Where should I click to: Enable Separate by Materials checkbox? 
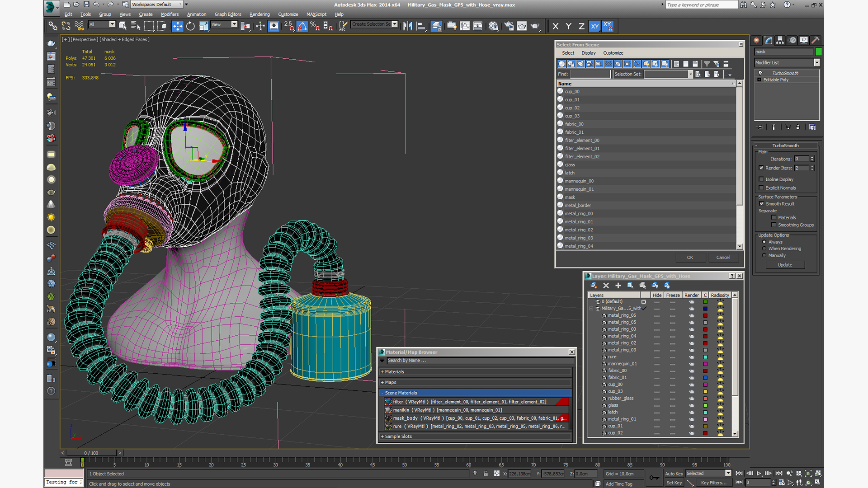point(774,218)
